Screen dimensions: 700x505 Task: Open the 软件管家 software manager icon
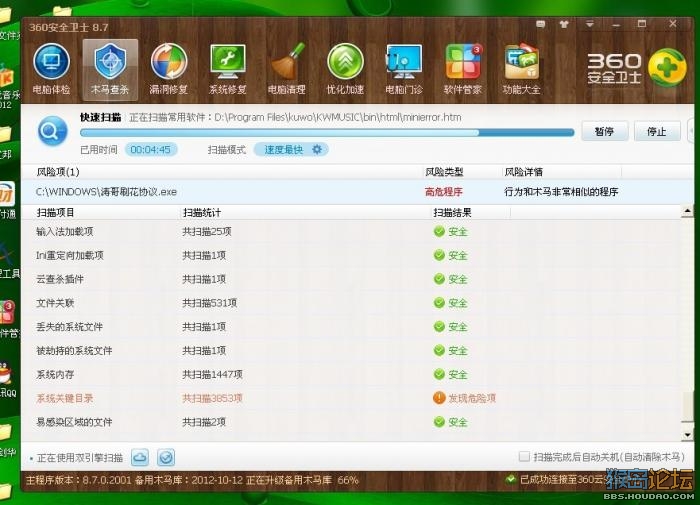463,69
